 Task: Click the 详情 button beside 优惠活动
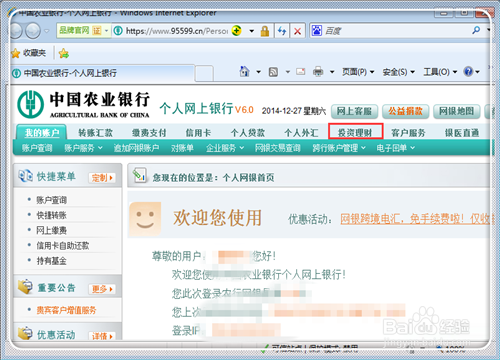102,336
